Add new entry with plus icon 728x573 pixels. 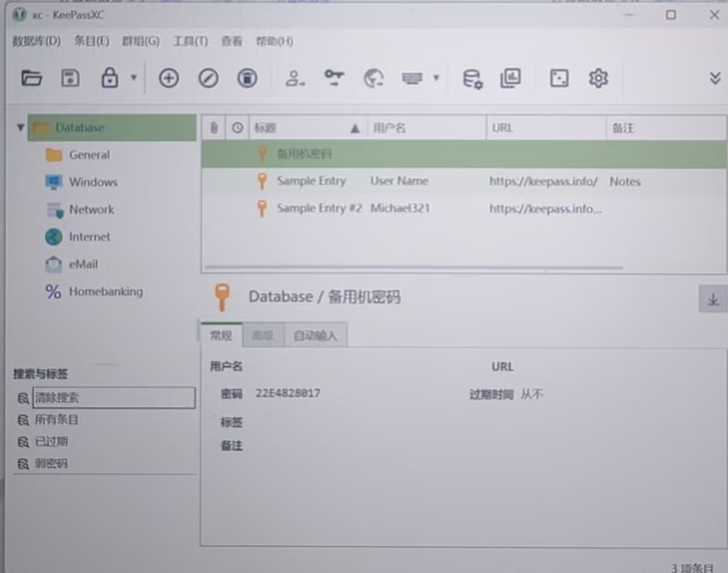(x=169, y=78)
